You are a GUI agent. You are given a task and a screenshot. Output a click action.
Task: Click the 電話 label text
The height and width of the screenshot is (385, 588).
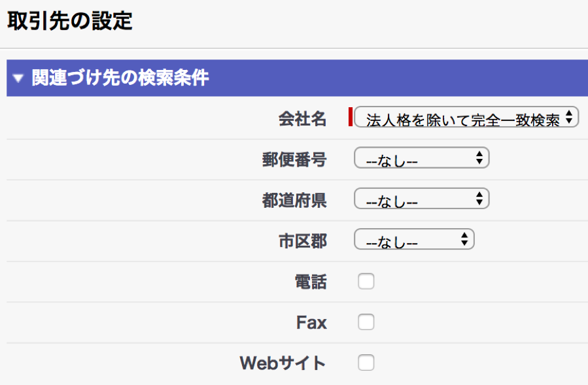[x=311, y=282]
